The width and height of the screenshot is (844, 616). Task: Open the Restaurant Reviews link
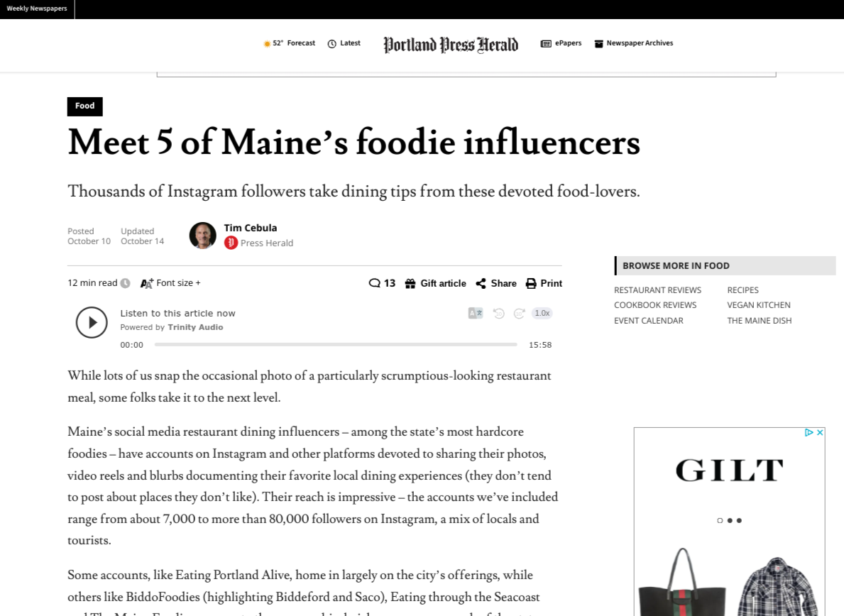(x=657, y=290)
